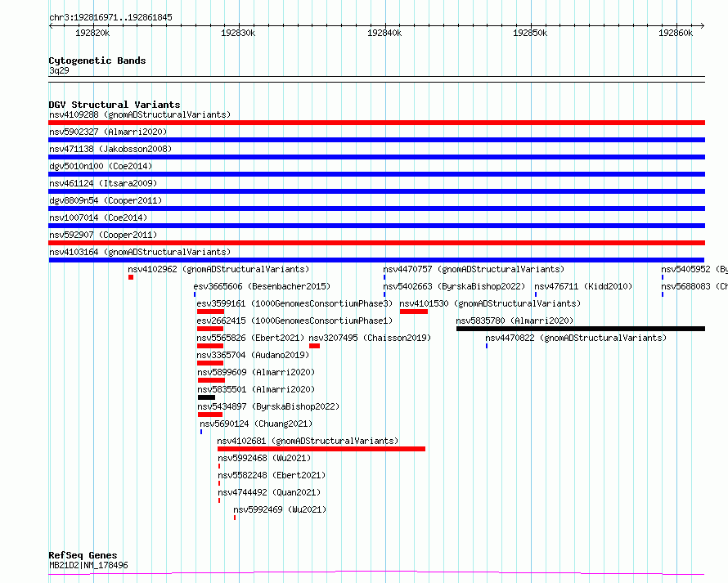Click the 192840k ruler tick label

click(384, 33)
